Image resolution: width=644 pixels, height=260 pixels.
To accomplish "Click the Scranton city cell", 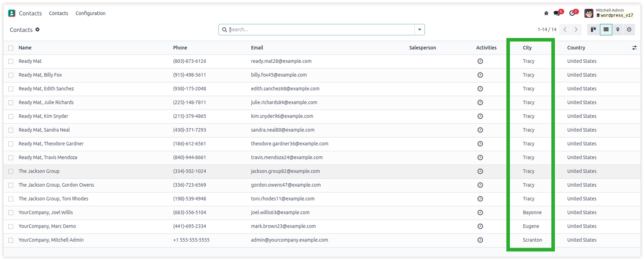I will 532,240.
